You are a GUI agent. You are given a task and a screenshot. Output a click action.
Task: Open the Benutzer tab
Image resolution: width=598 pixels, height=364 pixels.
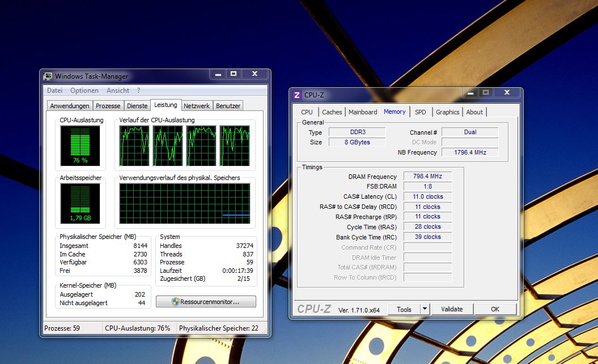click(228, 106)
